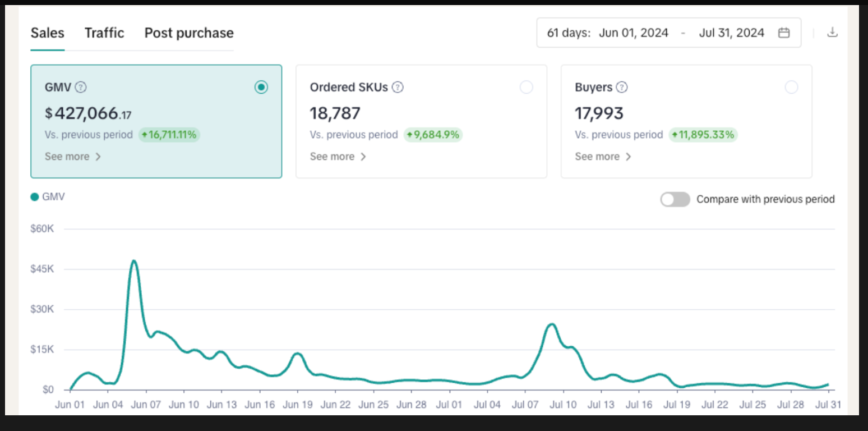Show the Buyers help tooltip icon
868x431 pixels.
[x=622, y=88]
